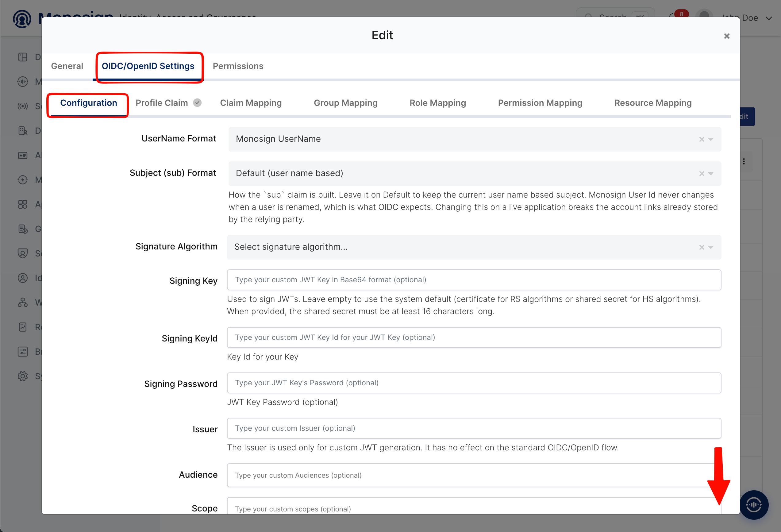Focus the Signing Password input field
781x532 pixels.
click(x=474, y=383)
